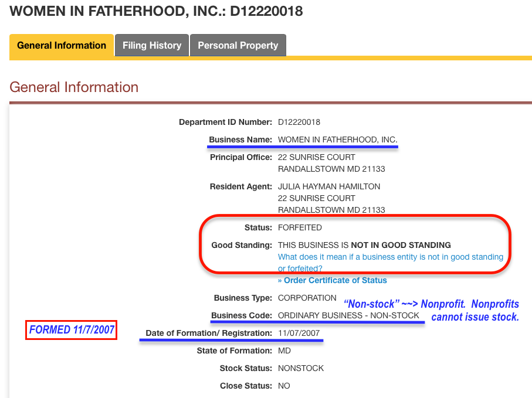Click the Department ID Number value D12220018
Viewport: 532px width, 398px height.
[299, 122]
